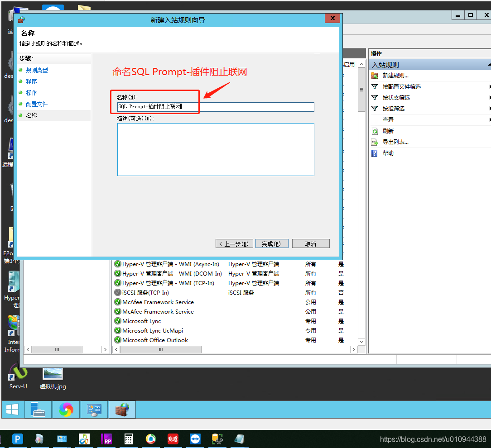Click filter icon for 按状态筛选
The image size is (491, 448).
pos(375,98)
